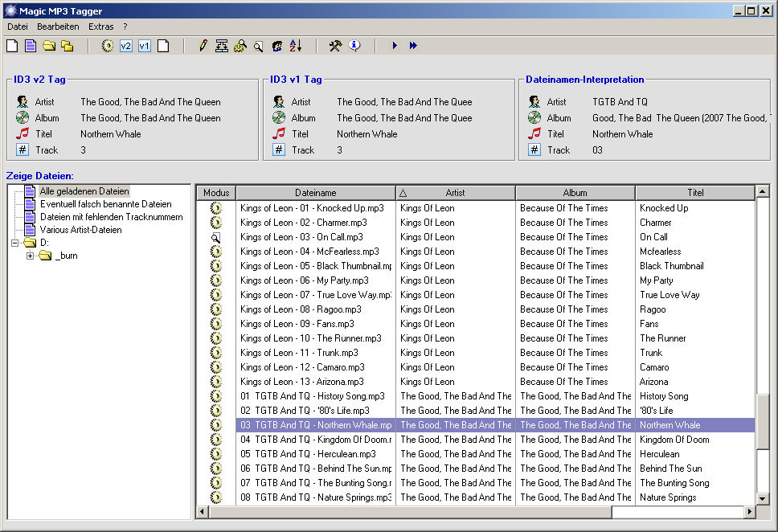This screenshot has width=778, height=532.
Task: Select file 'Kings of Leon - 13 - Arizona.mp3'
Action: click(301, 382)
